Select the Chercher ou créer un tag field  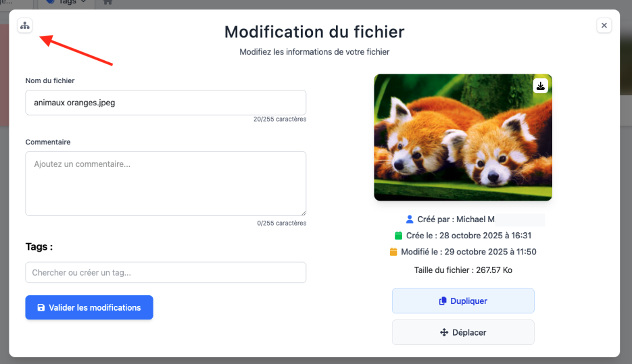pos(166,273)
